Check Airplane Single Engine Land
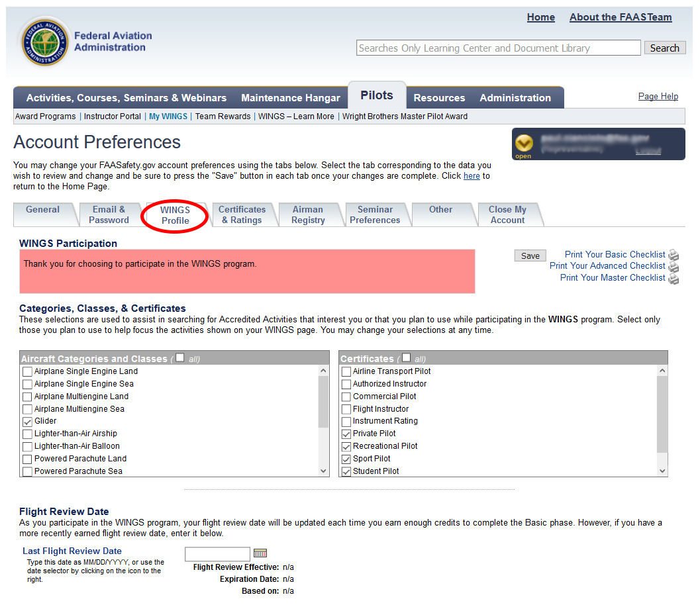700x605 pixels. click(27, 371)
